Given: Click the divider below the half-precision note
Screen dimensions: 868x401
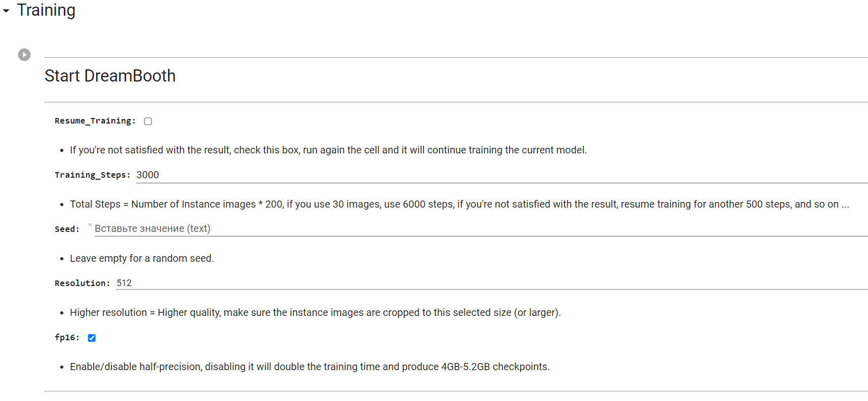Looking at the screenshot, I should [x=456, y=391].
